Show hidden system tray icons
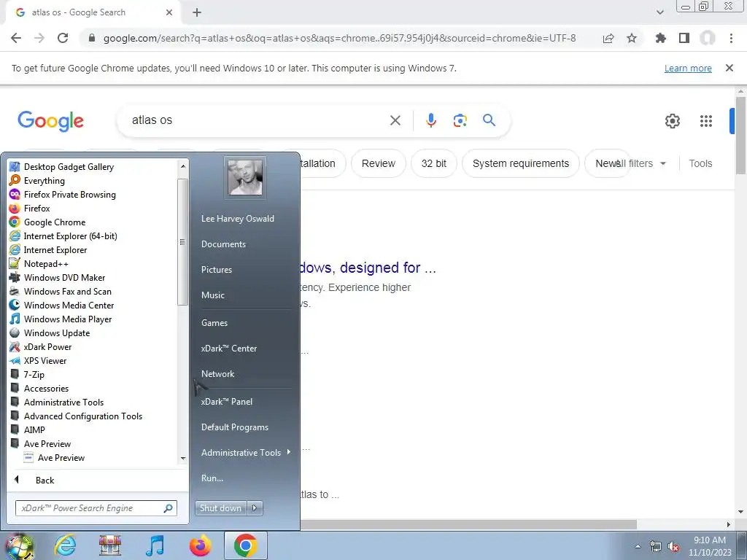The height and width of the screenshot is (560, 747). point(638,547)
